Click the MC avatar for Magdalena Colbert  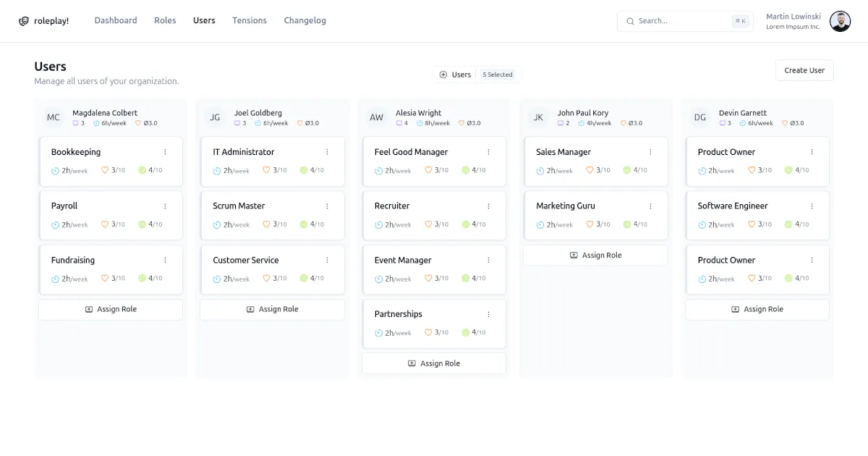[54, 117]
